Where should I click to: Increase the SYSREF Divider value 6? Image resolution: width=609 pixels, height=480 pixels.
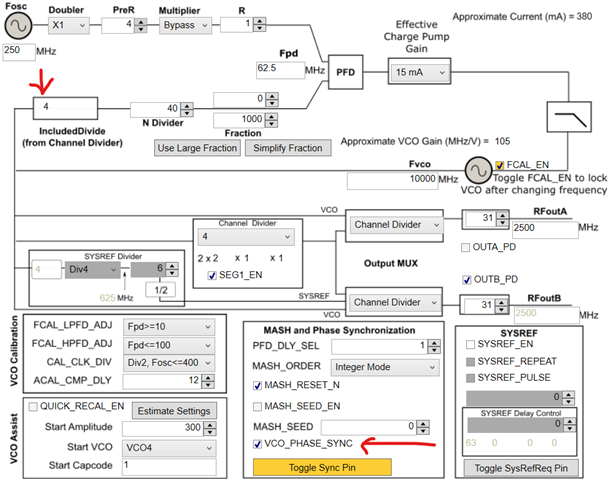pyautogui.click(x=172, y=265)
